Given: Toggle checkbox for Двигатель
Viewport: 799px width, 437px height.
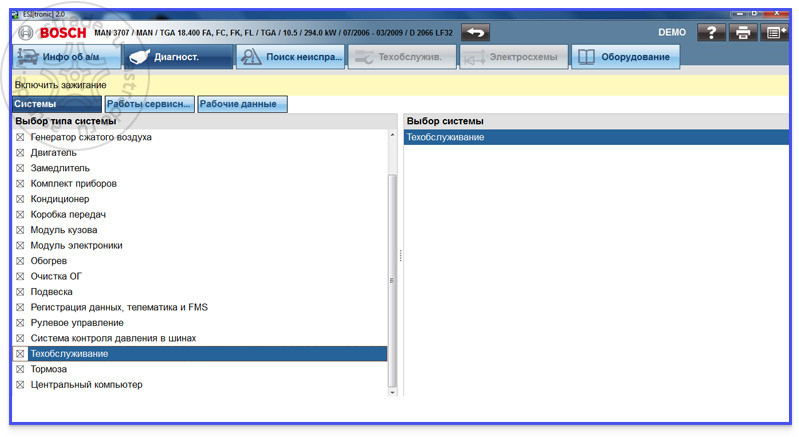Looking at the screenshot, I should tap(20, 153).
